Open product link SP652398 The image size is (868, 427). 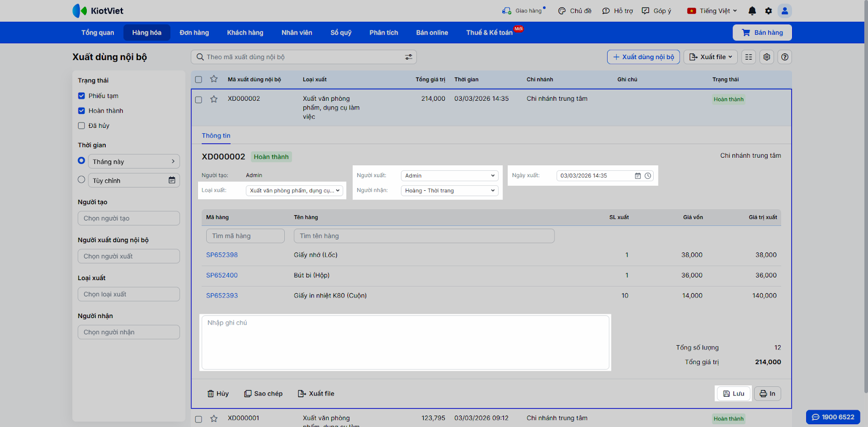pyautogui.click(x=222, y=255)
